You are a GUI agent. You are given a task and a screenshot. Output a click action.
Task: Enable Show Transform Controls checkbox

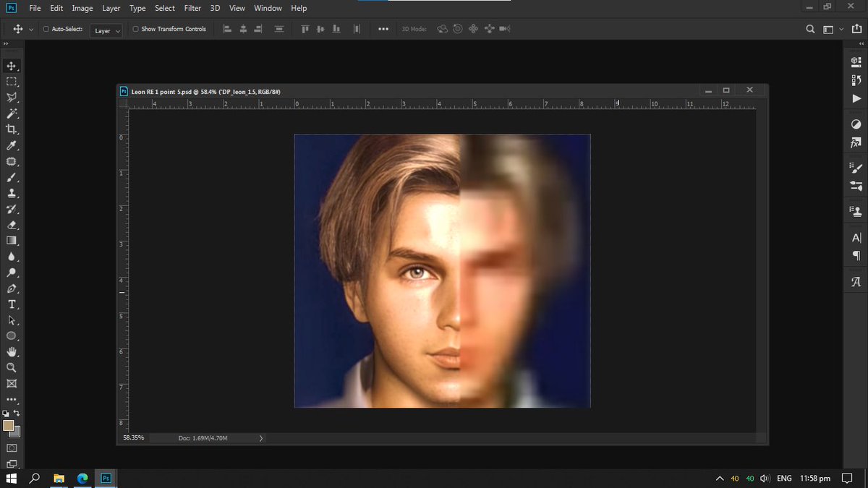(x=136, y=30)
